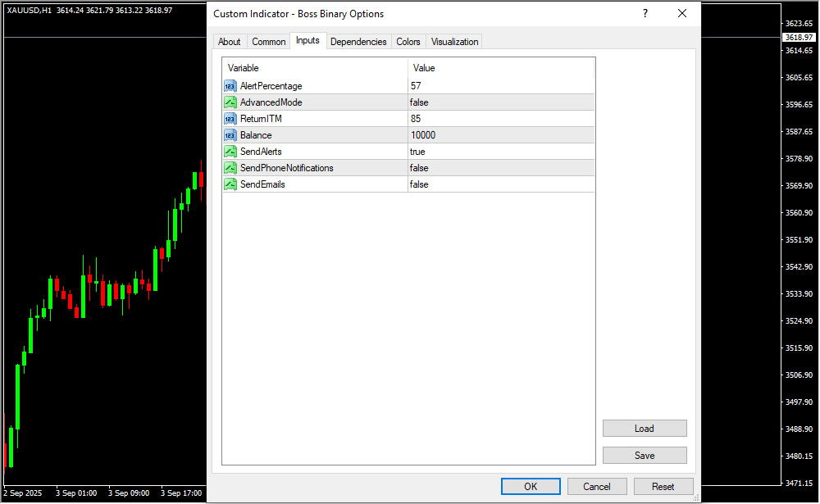
Task: Click the Balance integer type icon
Action: (x=230, y=135)
